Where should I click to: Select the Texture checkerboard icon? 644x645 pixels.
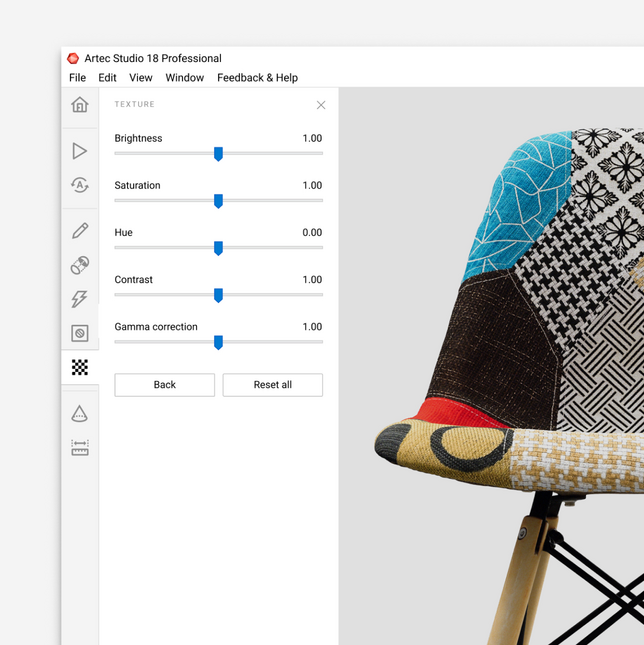80,367
